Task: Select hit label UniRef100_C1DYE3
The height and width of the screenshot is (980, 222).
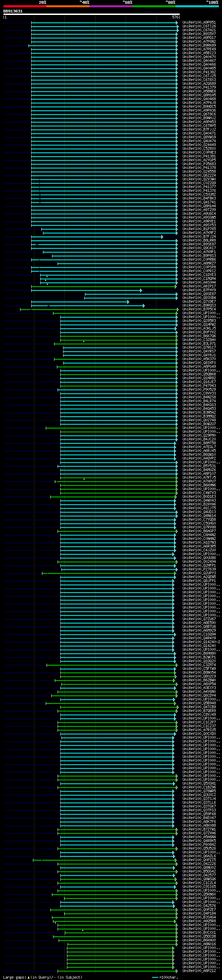Action: coord(199,275)
